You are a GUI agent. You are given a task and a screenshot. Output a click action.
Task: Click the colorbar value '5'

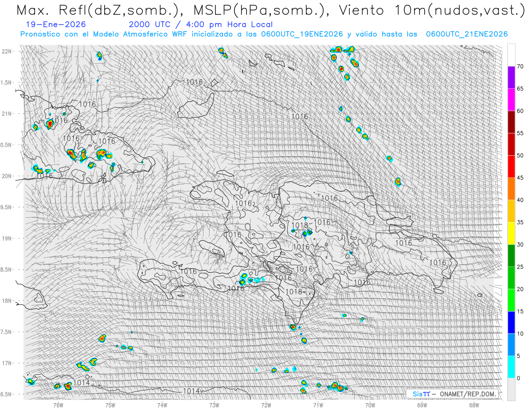tap(519, 356)
